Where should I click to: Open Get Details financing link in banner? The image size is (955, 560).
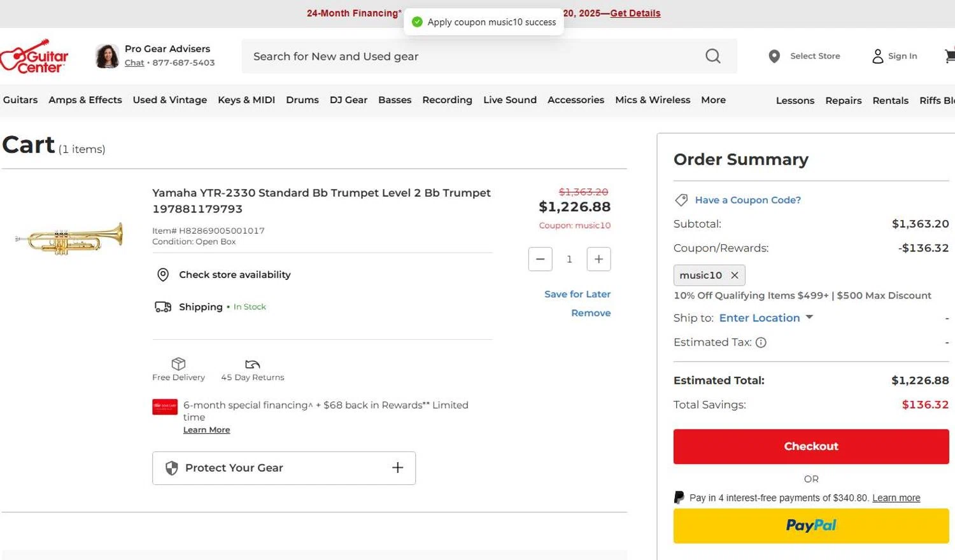point(635,13)
